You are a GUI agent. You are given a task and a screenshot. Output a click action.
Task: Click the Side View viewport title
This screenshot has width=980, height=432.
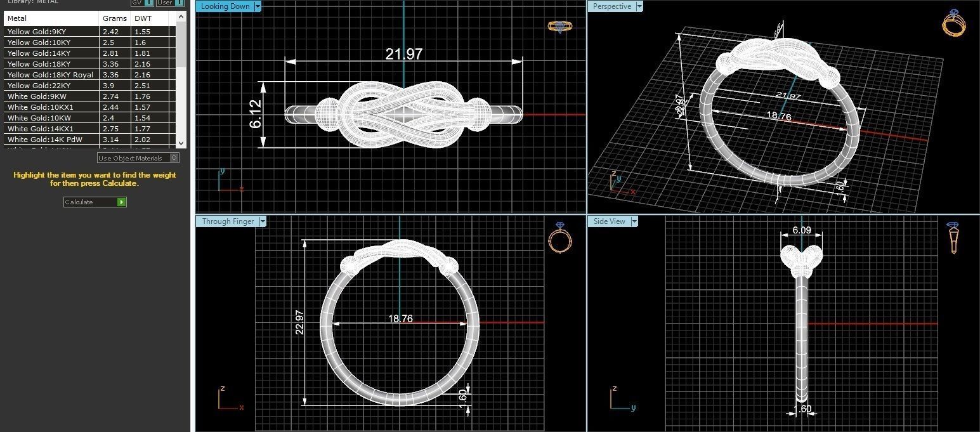click(x=610, y=221)
